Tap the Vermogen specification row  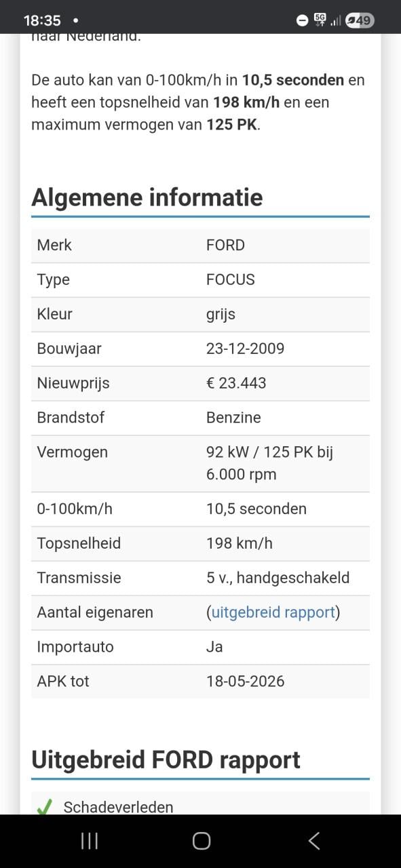click(x=200, y=462)
